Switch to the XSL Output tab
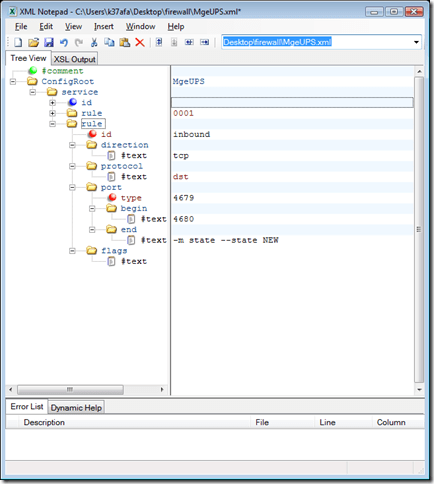434x484 pixels. 75,59
